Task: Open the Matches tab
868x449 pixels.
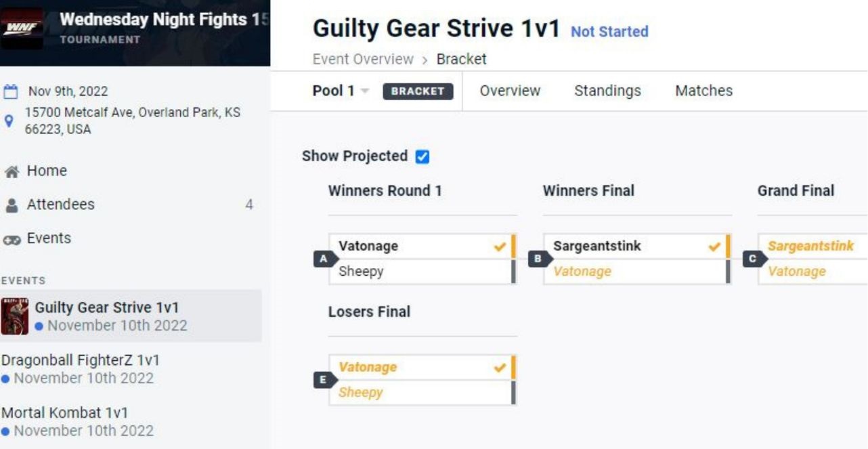Action: [703, 91]
